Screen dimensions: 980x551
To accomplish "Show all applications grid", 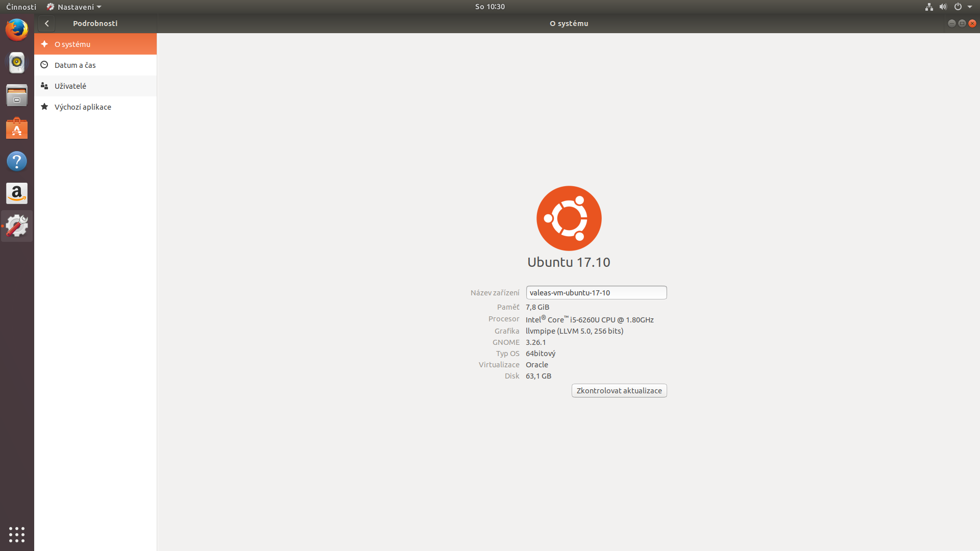I will (x=17, y=534).
